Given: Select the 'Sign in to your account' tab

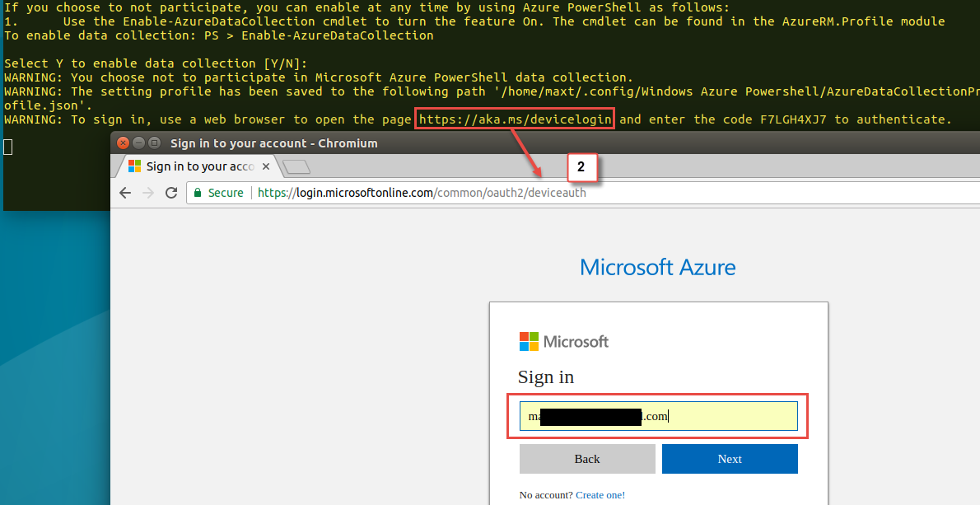Looking at the screenshot, I should click(x=198, y=166).
